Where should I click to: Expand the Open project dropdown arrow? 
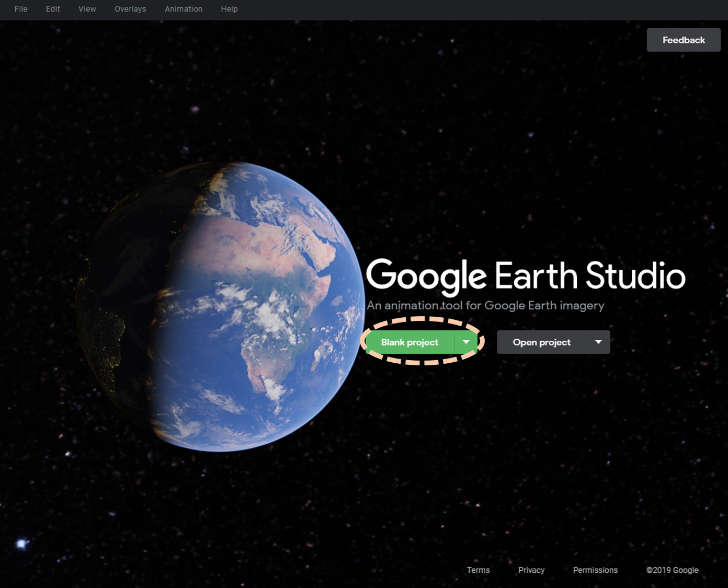click(599, 342)
